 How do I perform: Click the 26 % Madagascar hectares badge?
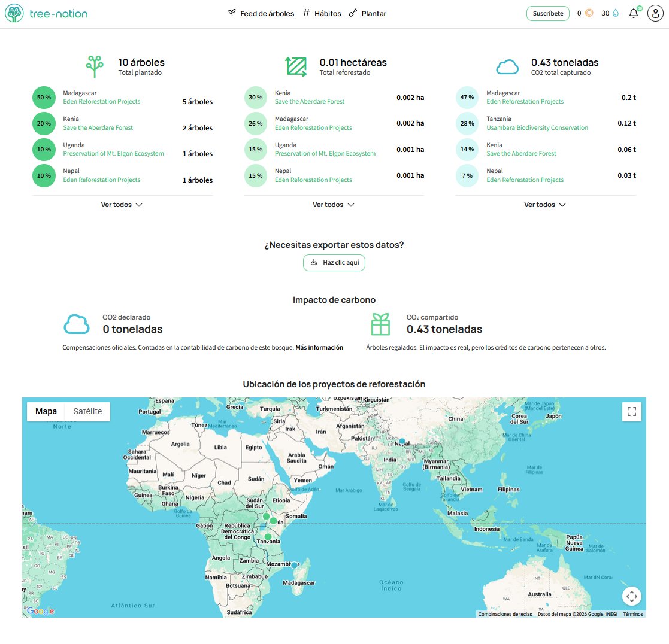[x=256, y=124]
